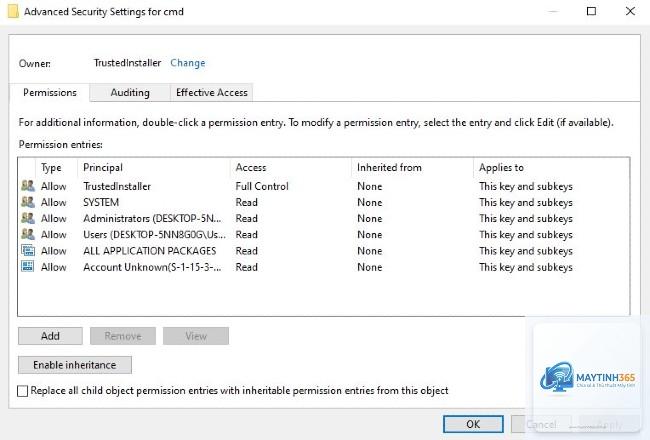The width and height of the screenshot is (650, 440).
Task: Click 'This key and subkeys' in Users row
Action: 526,235
